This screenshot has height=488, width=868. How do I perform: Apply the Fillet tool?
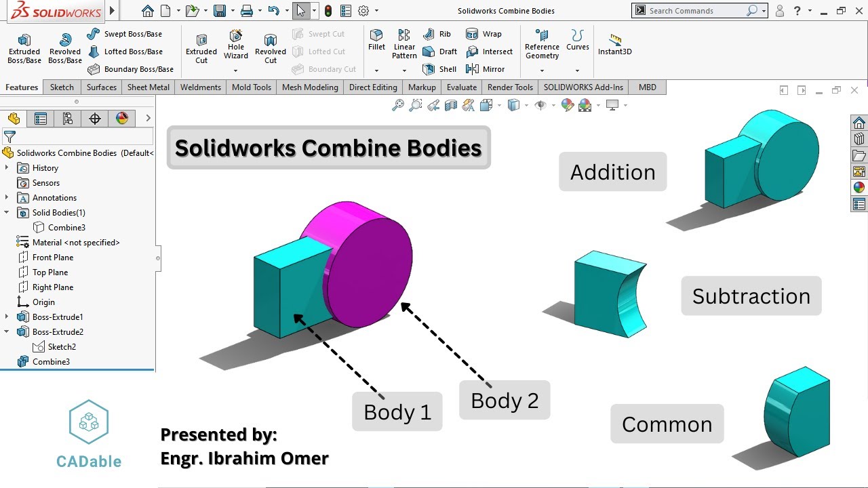click(376, 41)
